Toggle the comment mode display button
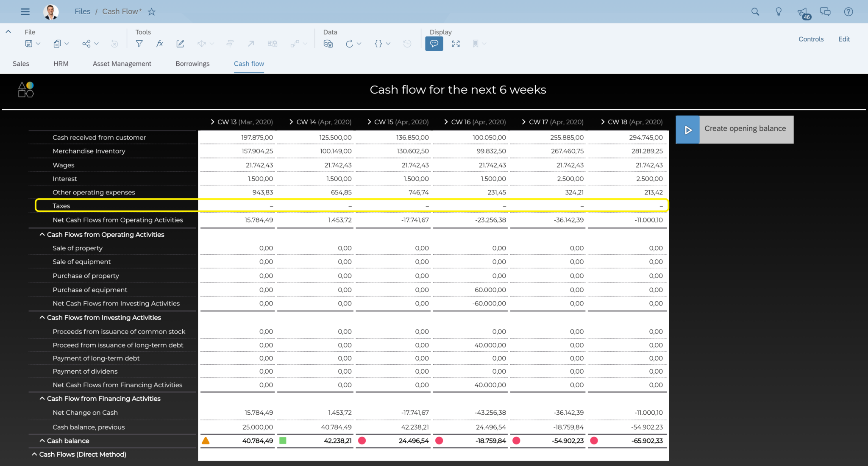The image size is (868, 466). click(434, 44)
